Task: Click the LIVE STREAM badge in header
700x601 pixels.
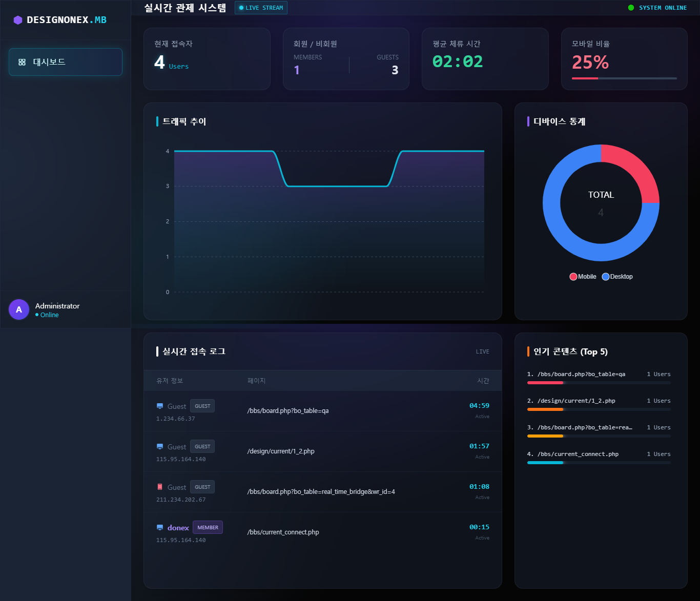Action: [x=261, y=8]
